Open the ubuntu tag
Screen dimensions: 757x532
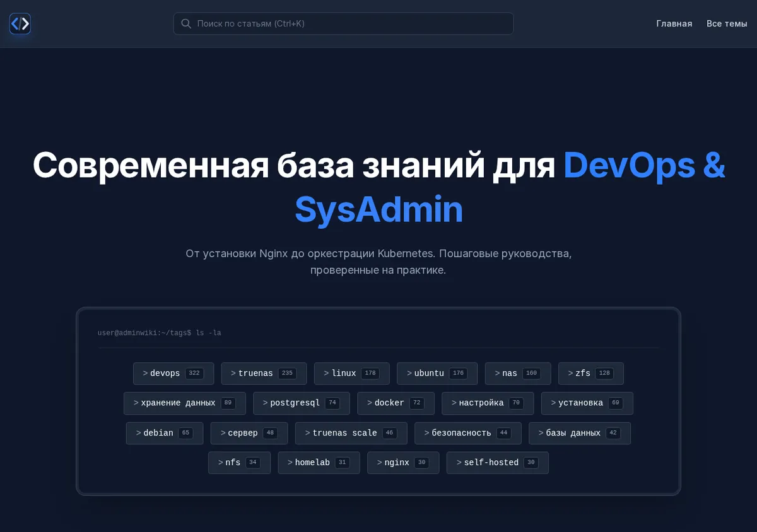pyautogui.click(x=437, y=373)
